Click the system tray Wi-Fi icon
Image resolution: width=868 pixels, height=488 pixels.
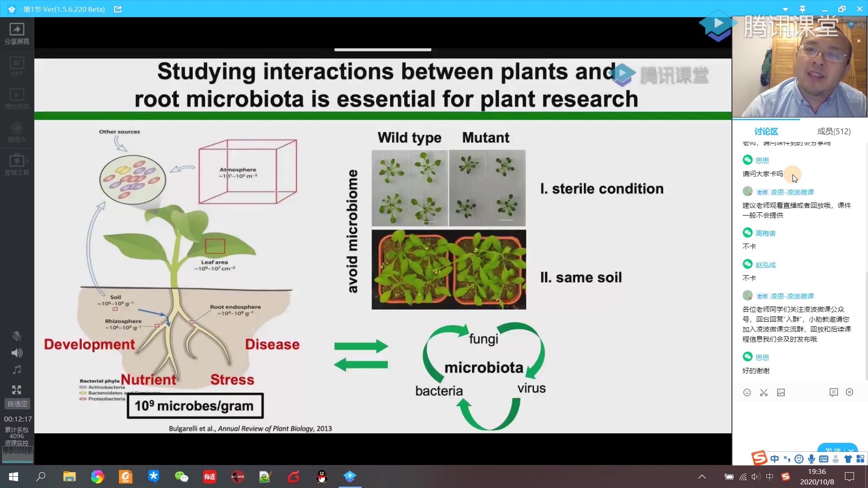[743, 477]
